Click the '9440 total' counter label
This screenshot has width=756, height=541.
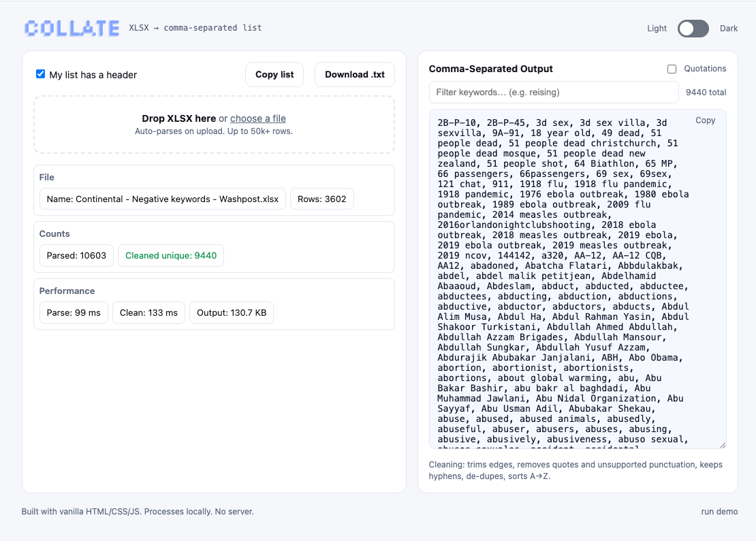click(706, 93)
